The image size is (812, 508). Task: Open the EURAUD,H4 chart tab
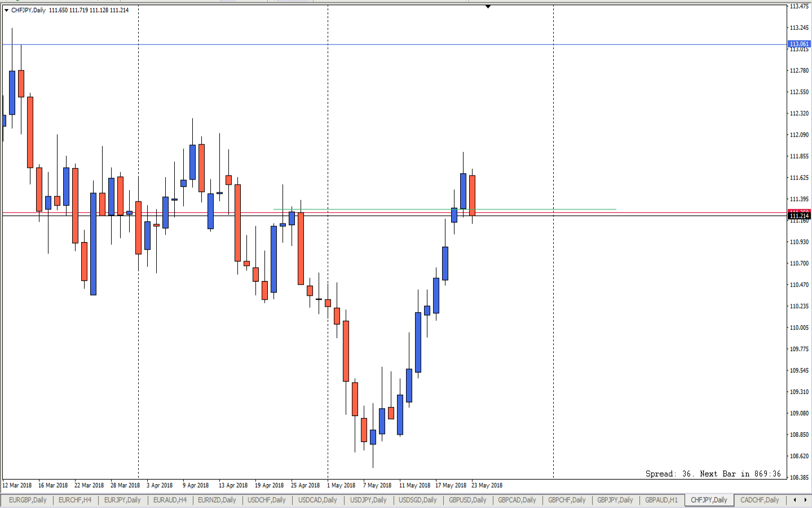[x=170, y=500]
